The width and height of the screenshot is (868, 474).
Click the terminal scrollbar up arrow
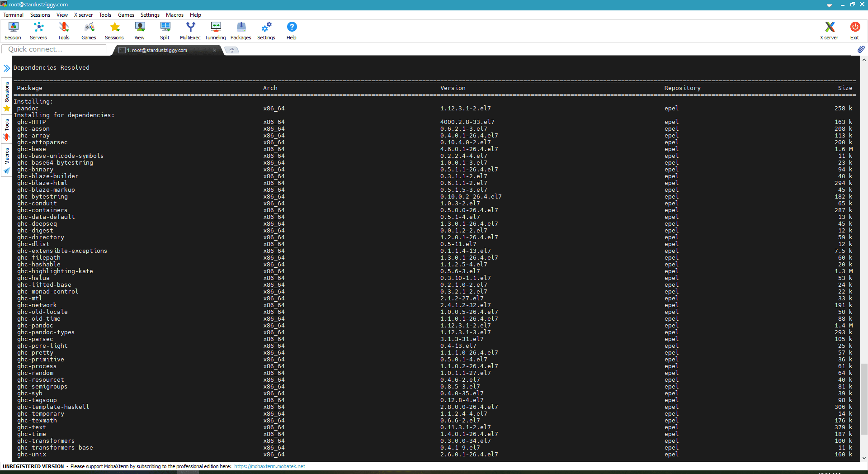click(x=864, y=59)
